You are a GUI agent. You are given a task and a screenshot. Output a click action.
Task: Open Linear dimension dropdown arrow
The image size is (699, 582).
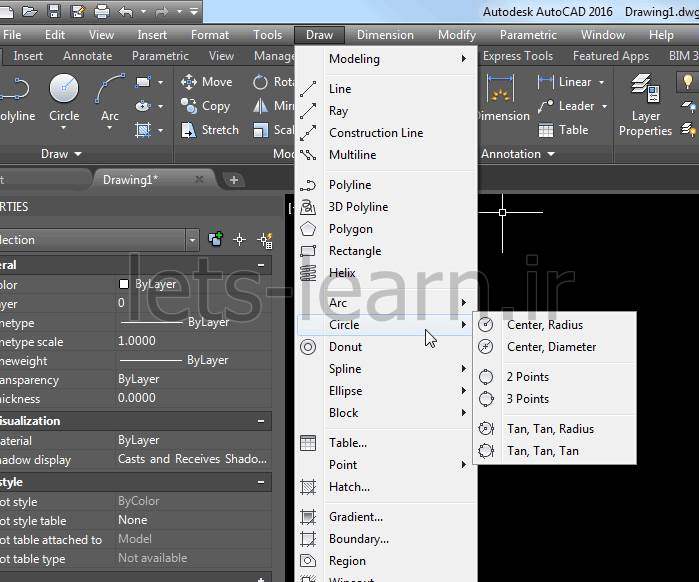coord(601,82)
